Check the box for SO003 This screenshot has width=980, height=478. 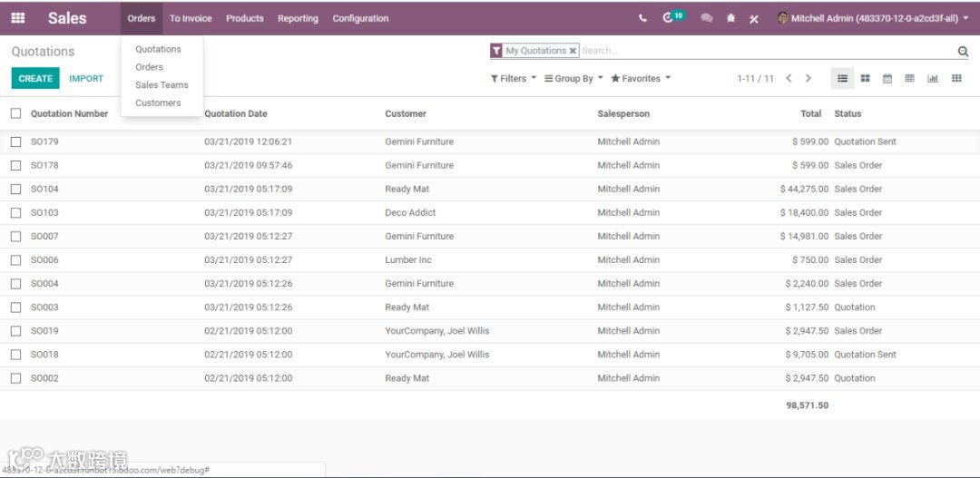coord(16,307)
